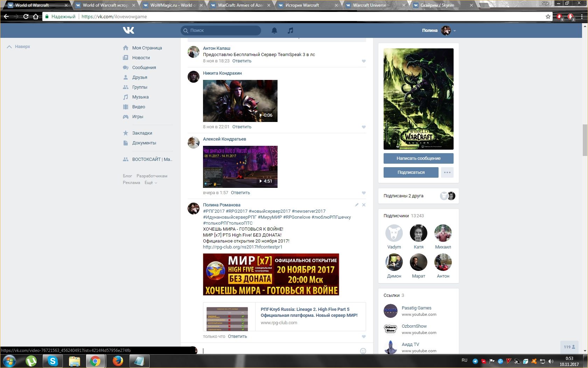Screen dimensions: 588x368
Task: Reload the page in Chrome
Action: [26, 16]
